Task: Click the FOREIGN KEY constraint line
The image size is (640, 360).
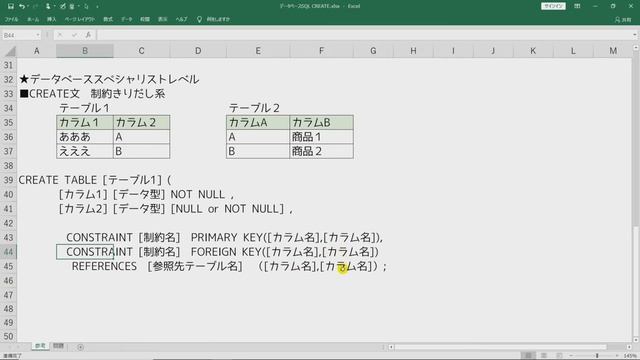Action: tap(222, 252)
